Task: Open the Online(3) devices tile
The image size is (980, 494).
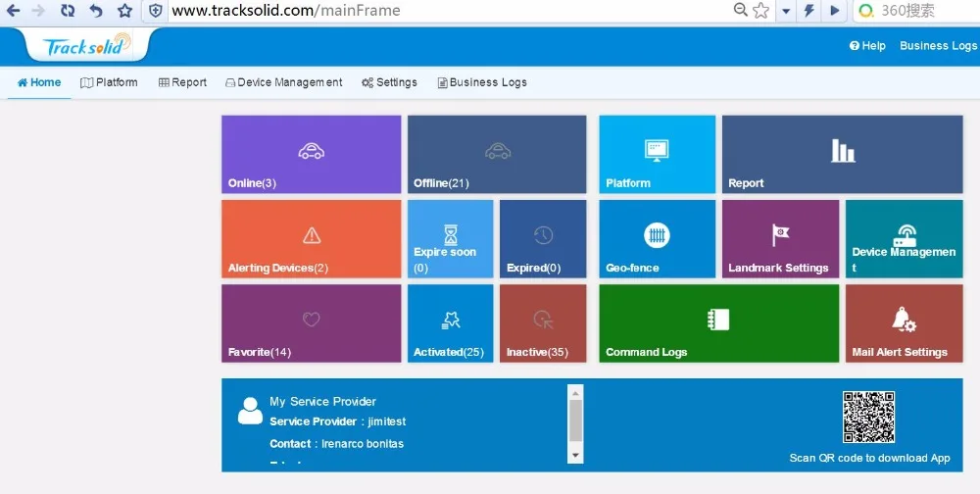Action: 312,155
